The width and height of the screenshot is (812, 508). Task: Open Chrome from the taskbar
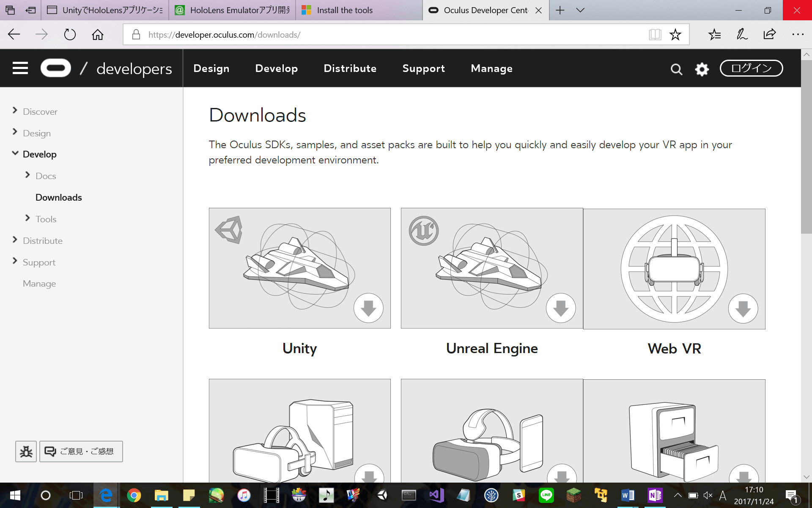point(134,495)
